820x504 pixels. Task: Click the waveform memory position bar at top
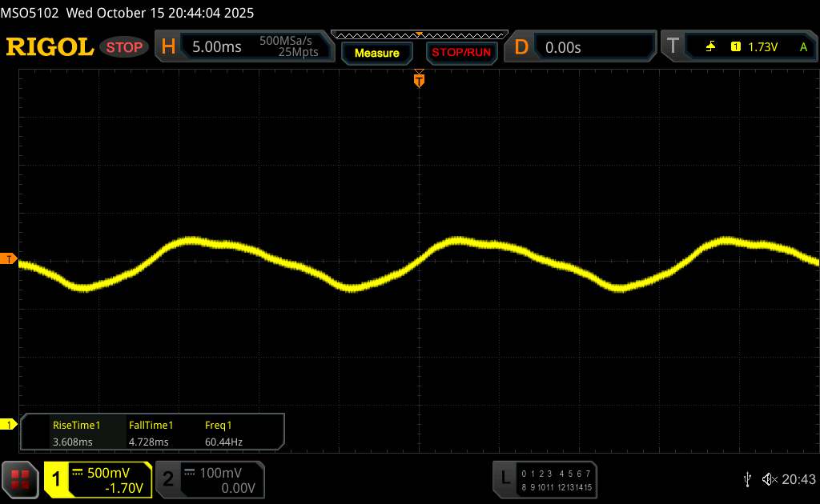(x=419, y=34)
